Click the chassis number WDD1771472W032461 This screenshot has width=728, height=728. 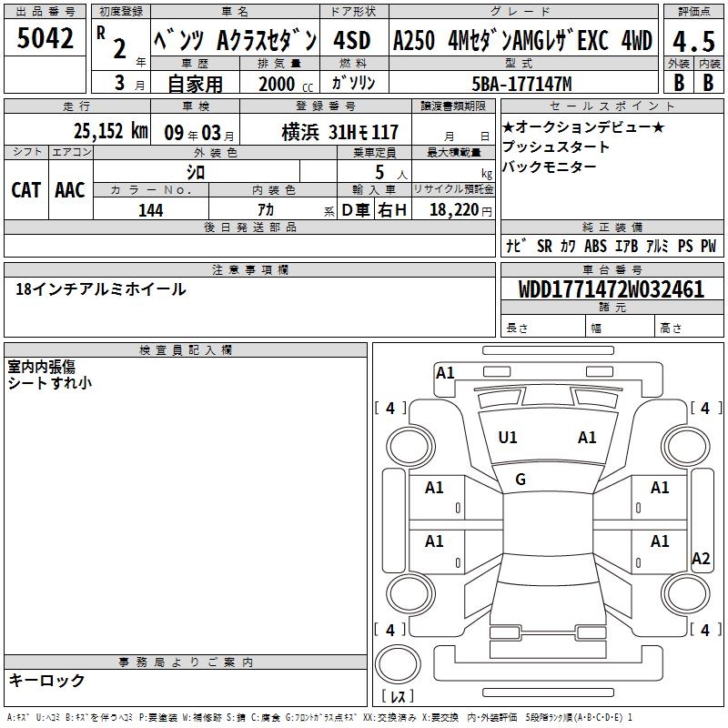tap(612, 289)
